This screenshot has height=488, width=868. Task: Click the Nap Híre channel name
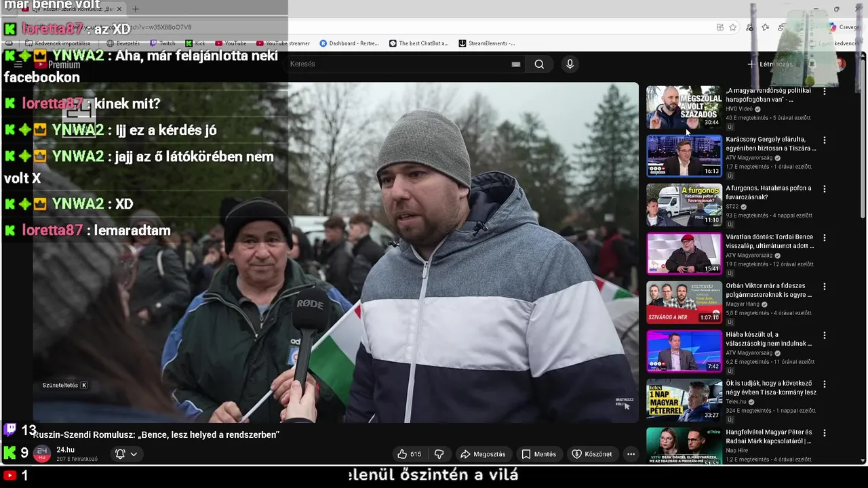(737, 451)
